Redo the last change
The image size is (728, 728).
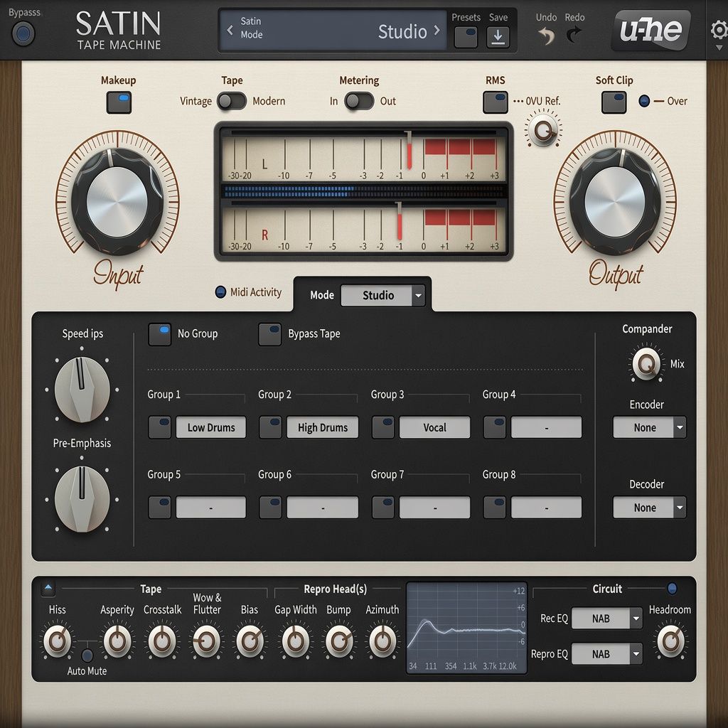click(x=574, y=35)
